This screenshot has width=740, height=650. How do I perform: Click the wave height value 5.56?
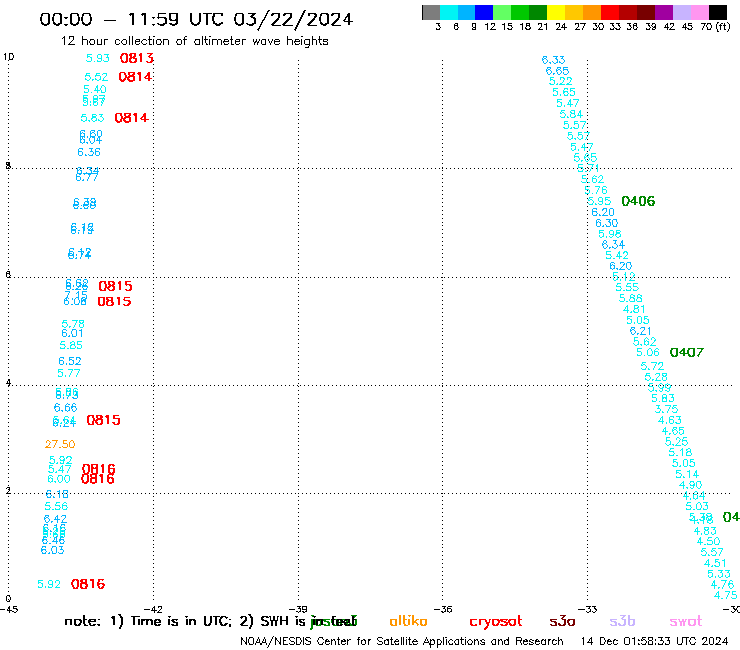pyautogui.click(x=56, y=506)
